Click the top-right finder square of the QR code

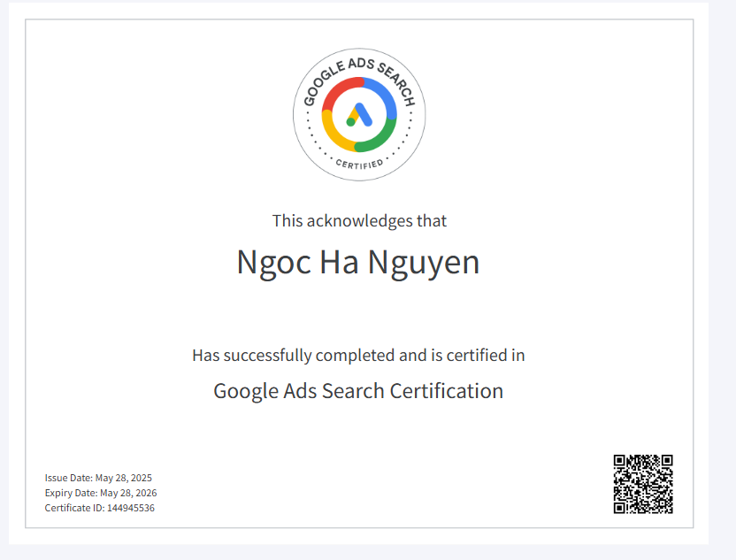(666, 462)
